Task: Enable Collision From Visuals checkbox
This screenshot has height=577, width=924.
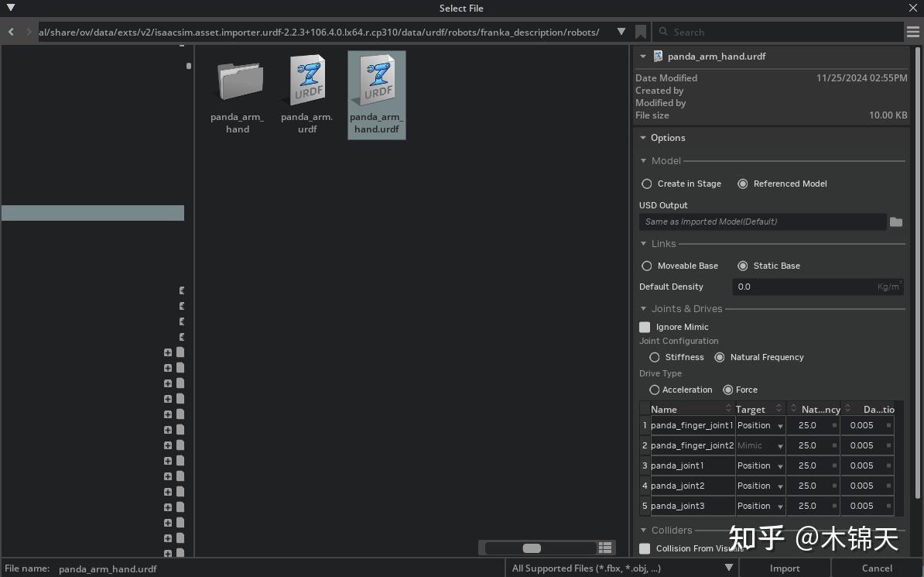Action: pyautogui.click(x=645, y=548)
